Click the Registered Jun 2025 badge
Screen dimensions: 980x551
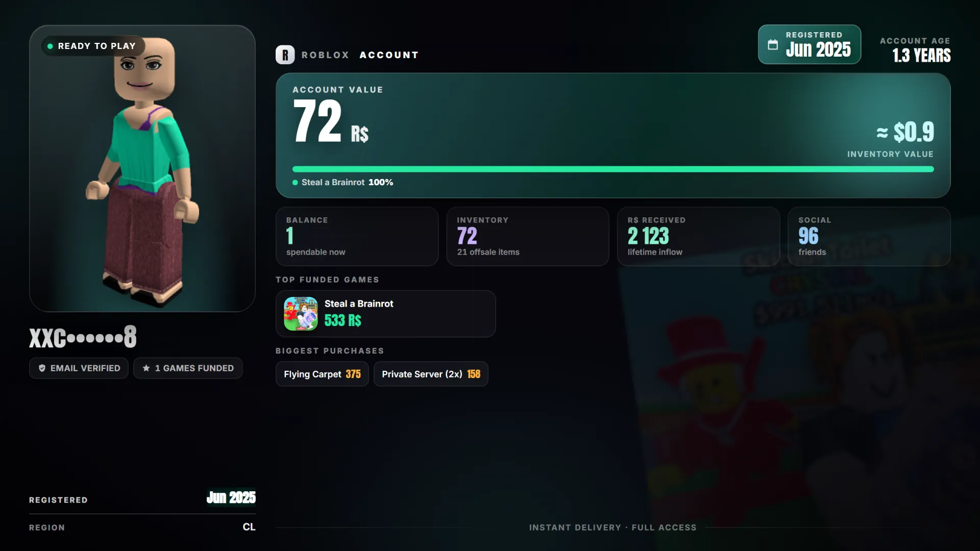809,44
